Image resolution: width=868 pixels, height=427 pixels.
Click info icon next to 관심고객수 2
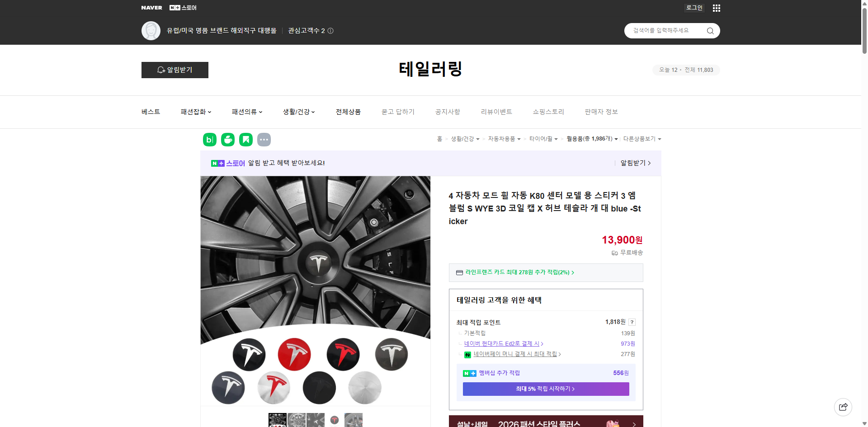click(x=330, y=31)
